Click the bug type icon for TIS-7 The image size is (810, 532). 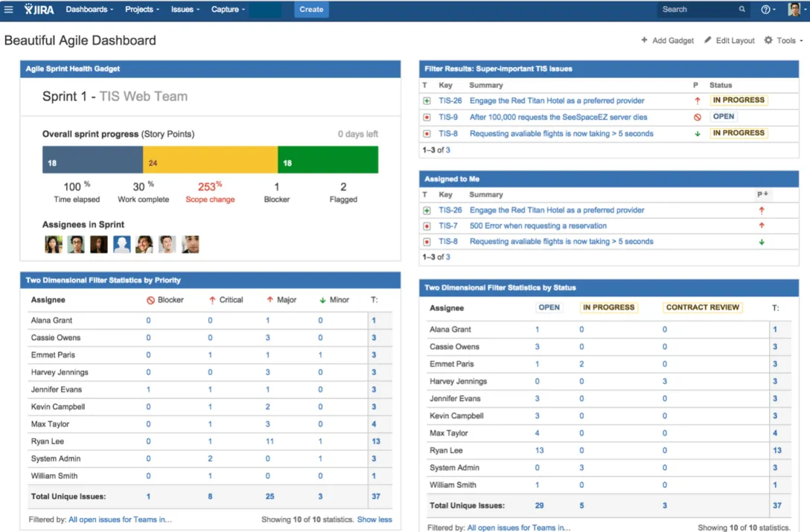point(427,226)
